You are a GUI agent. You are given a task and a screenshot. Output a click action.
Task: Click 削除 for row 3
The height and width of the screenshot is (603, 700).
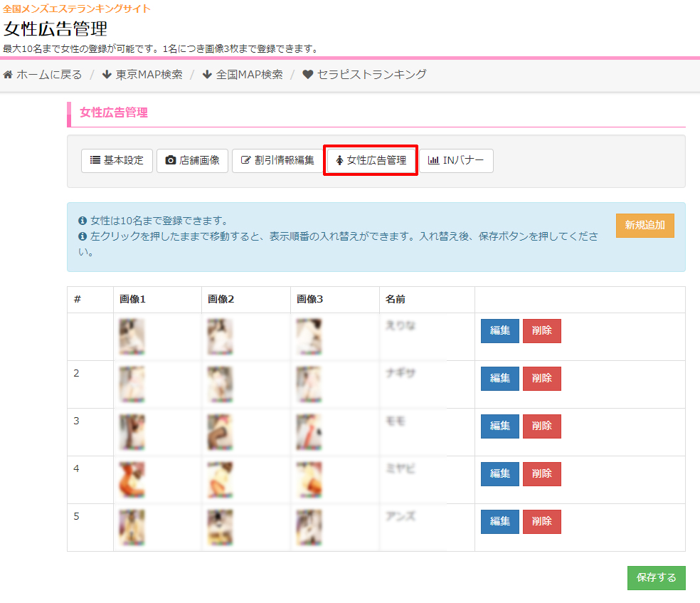542,426
